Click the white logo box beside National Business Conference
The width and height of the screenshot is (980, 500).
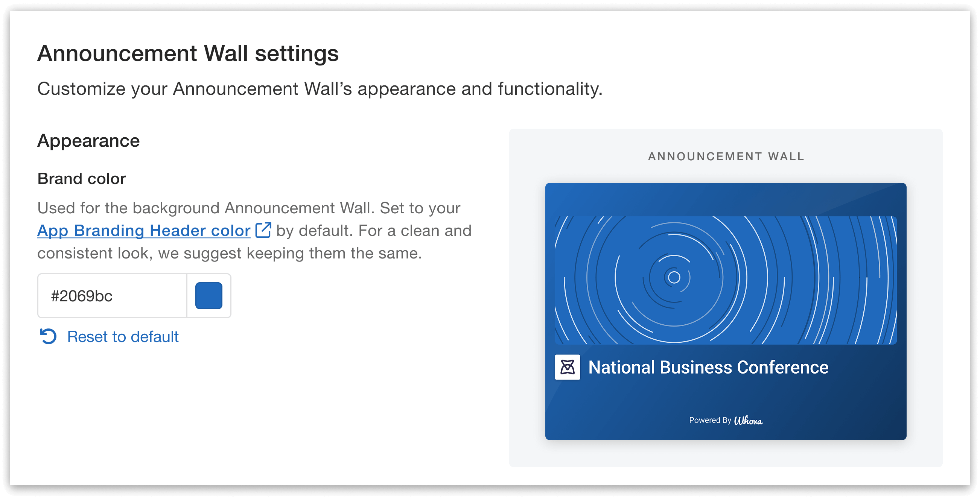pos(568,367)
